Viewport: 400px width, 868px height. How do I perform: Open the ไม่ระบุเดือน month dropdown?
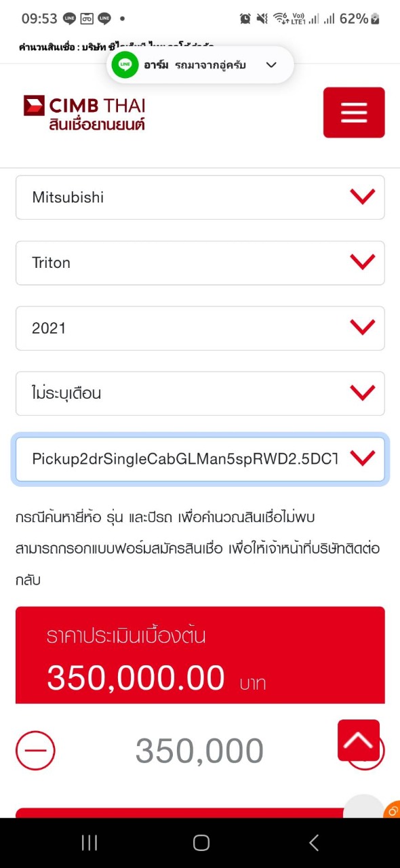coord(200,393)
